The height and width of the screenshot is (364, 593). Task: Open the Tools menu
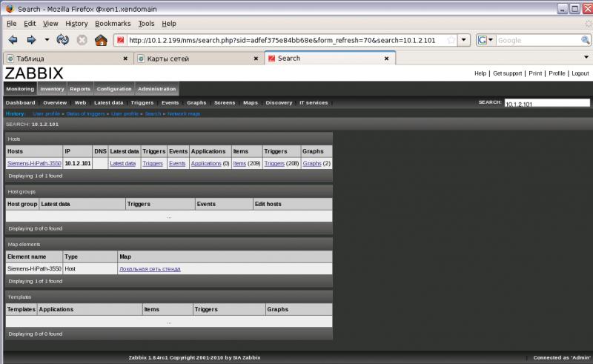[x=146, y=24]
